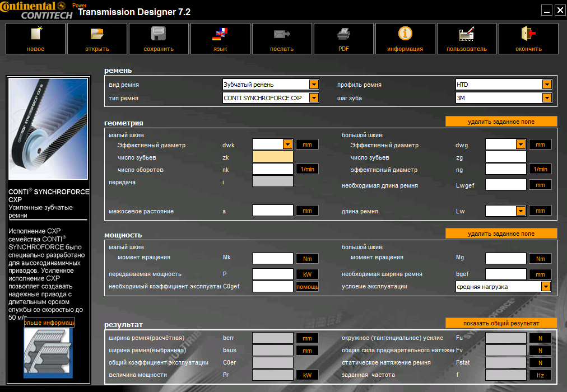Export to PDF printer icon
Screen dimensions: 567x392
pyautogui.click(x=343, y=39)
